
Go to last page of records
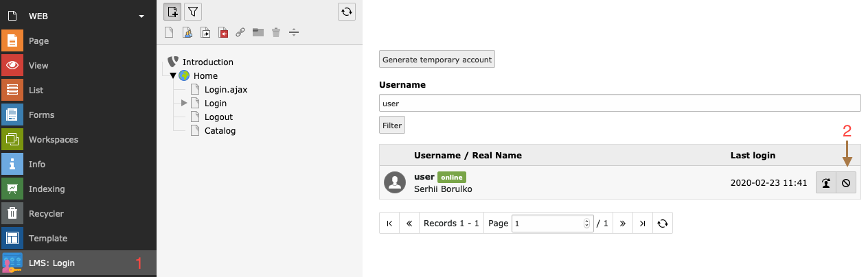(642, 224)
